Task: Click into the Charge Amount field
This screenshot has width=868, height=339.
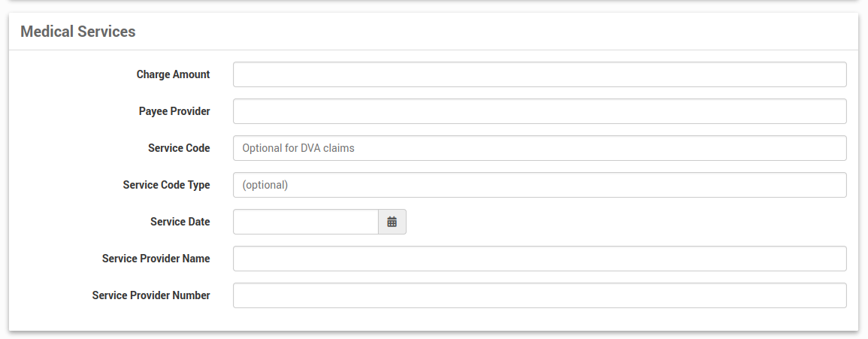Action: pyautogui.click(x=540, y=74)
